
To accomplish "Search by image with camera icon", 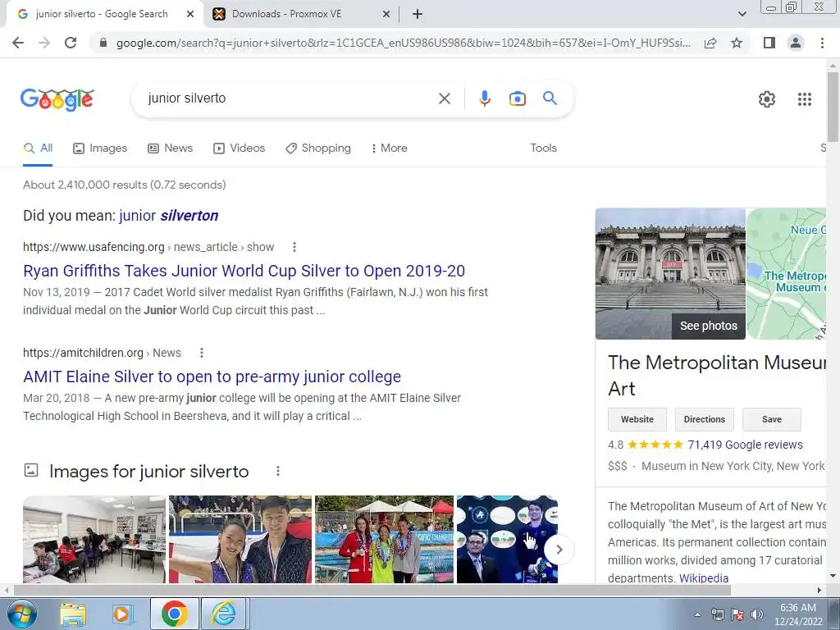I will [x=517, y=98].
